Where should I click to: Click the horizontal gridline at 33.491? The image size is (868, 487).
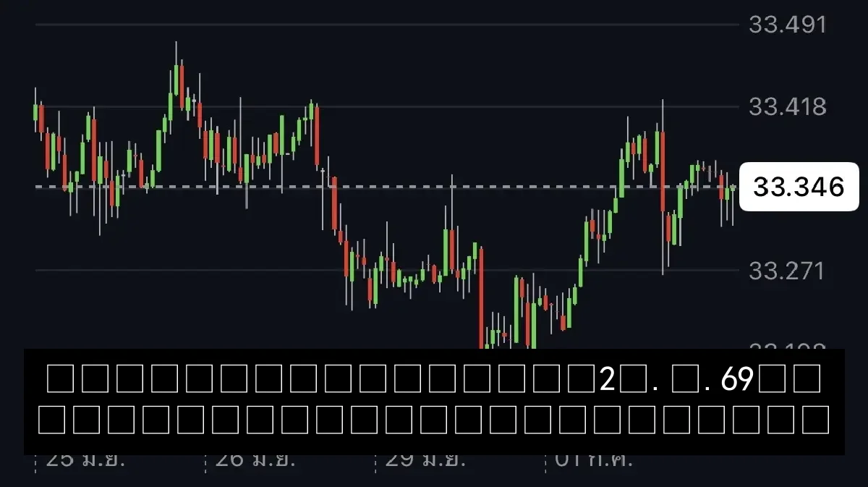(389, 25)
